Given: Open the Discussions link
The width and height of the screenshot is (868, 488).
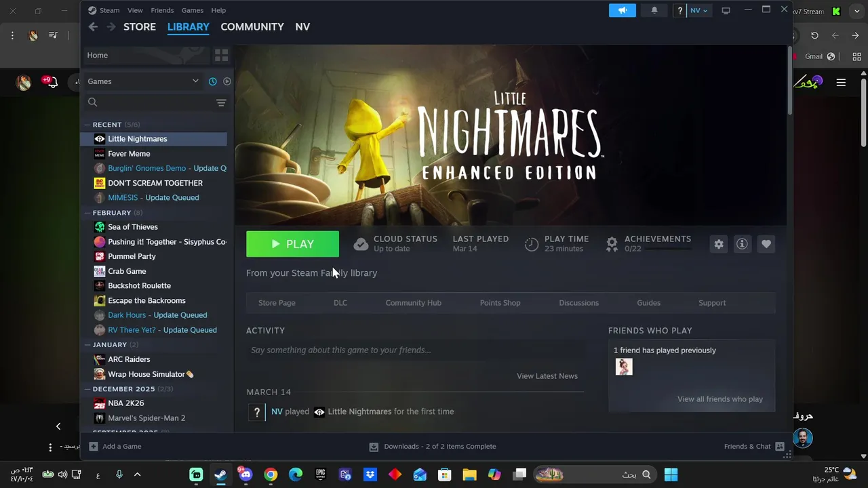Looking at the screenshot, I should (579, 303).
